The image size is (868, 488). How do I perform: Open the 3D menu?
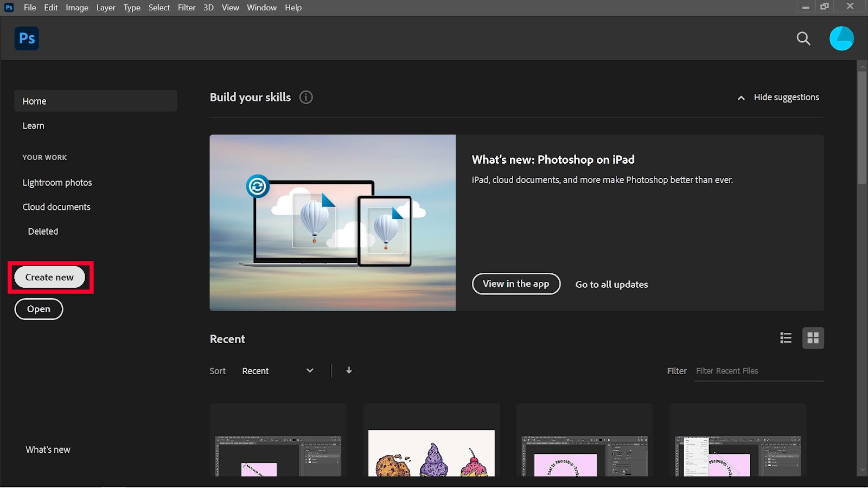pos(208,8)
